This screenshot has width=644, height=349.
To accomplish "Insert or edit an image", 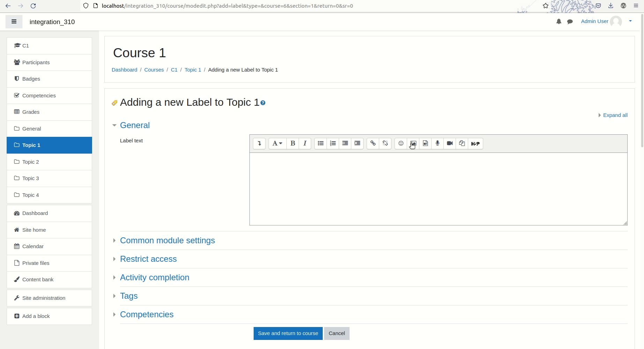I will 413,143.
